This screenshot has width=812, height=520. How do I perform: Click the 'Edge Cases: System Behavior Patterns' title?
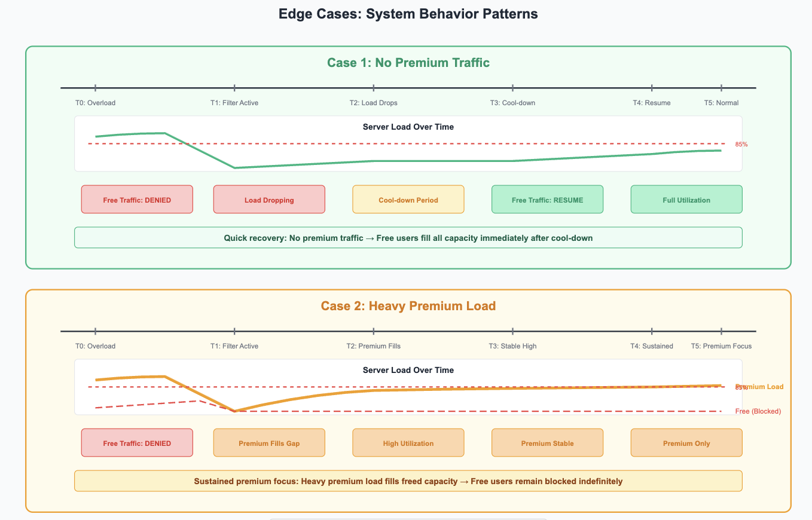pos(408,14)
